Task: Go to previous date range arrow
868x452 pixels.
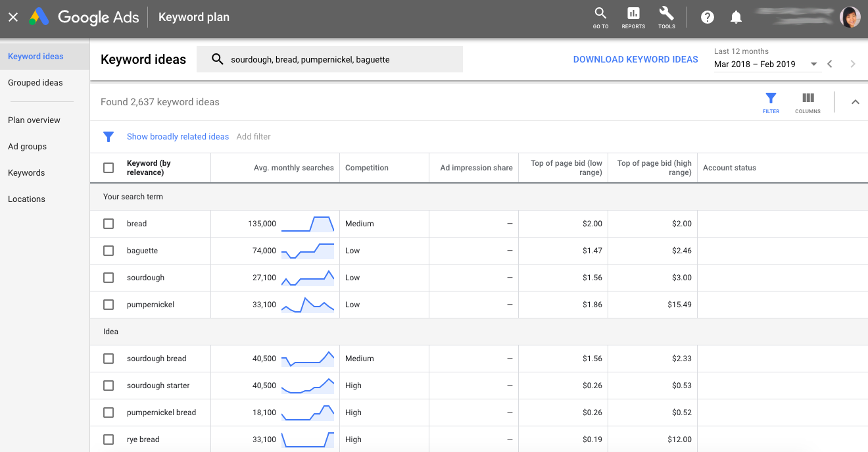Action: [x=830, y=64]
